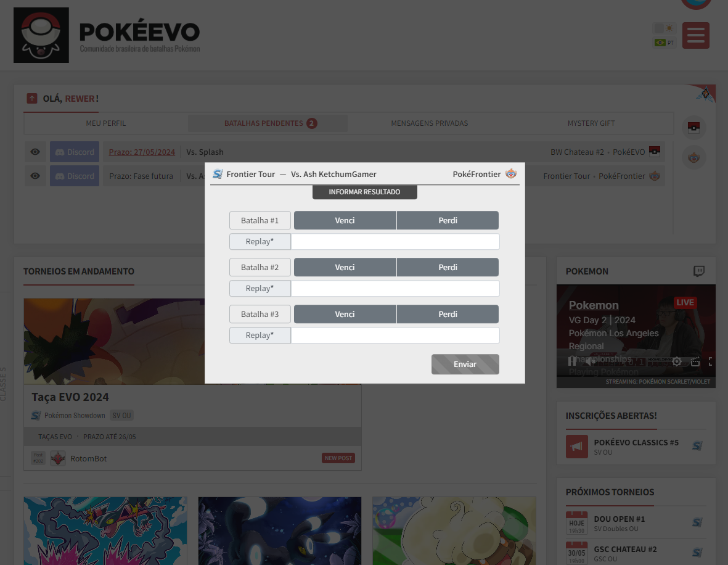Open the Prazo: 27/05/2024 link

tap(142, 152)
